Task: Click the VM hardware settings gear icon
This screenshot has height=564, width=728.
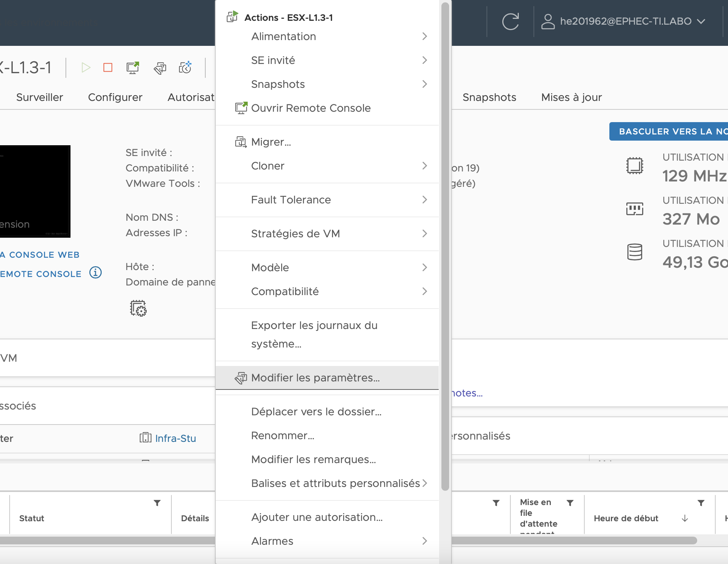Action: point(138,309)
